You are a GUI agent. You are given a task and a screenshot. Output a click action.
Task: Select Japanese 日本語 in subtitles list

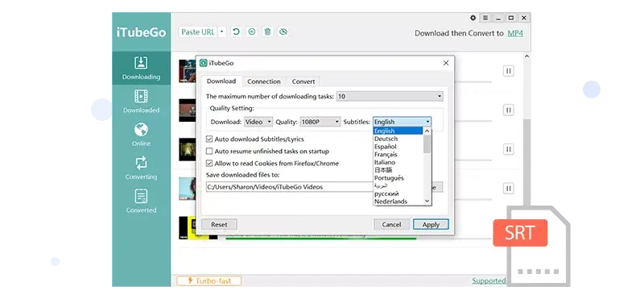pyautogui.click(x=398, y=170)
